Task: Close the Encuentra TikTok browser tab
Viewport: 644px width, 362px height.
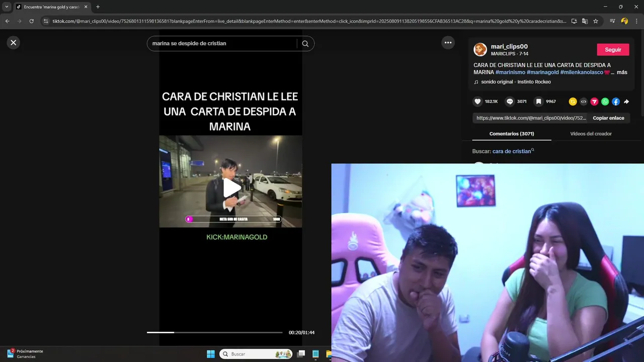Action: pos(87,7)
